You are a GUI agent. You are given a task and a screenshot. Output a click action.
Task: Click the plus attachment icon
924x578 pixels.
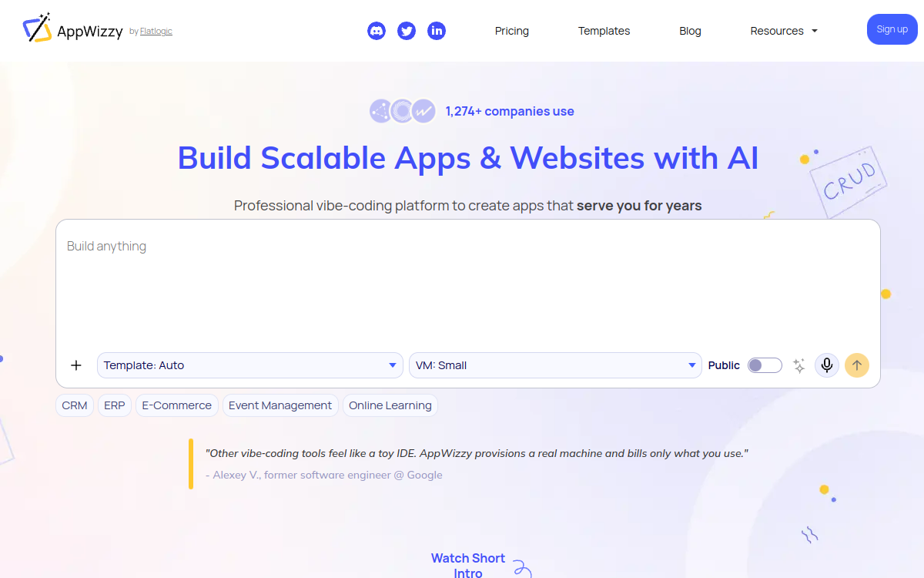click(76, 365)
